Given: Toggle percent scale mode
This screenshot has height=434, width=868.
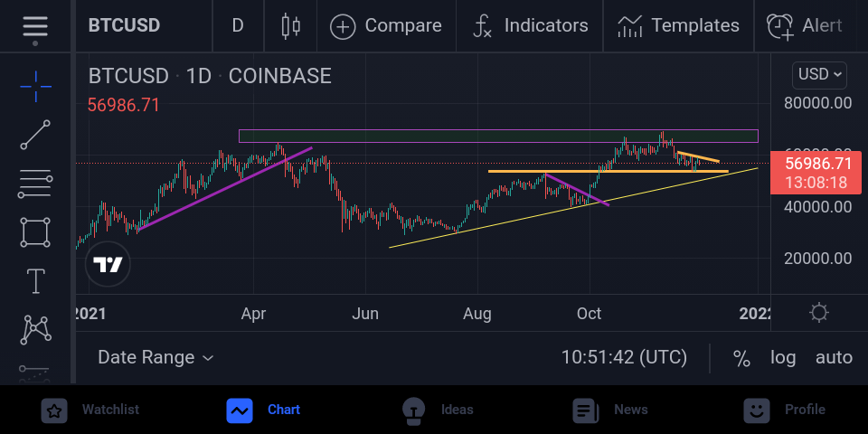Looking at the screenshot, I should [x=741, y=358].
